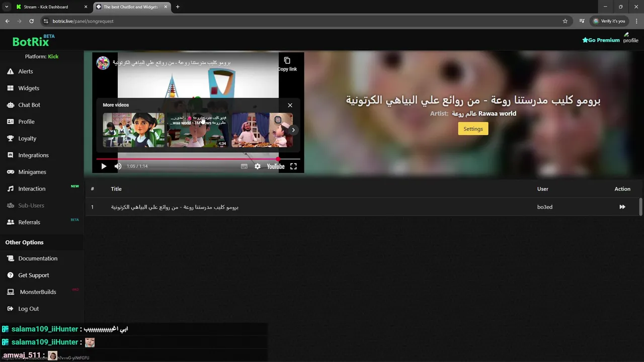Viewport: 644px width, 362px height.
Task: Click Copy link on the video
Action: [x=287, y=64]
